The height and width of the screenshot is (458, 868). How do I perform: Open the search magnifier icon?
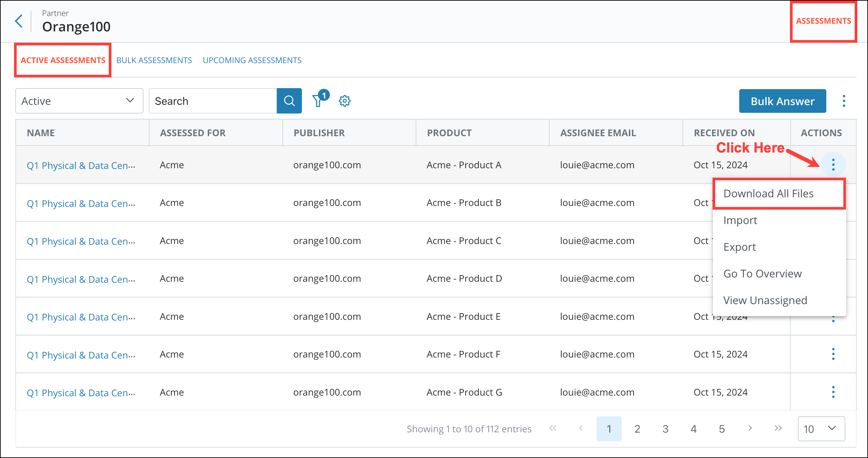coord(289,100)
